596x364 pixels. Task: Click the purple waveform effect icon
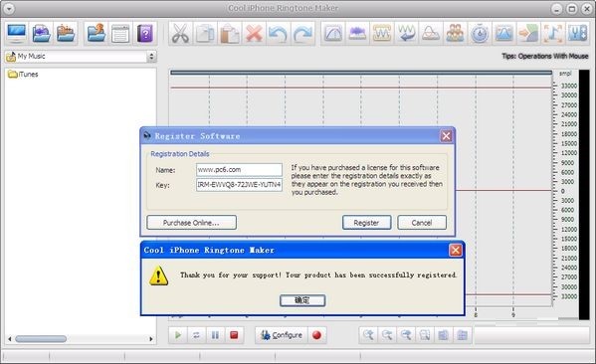point(357,34)
